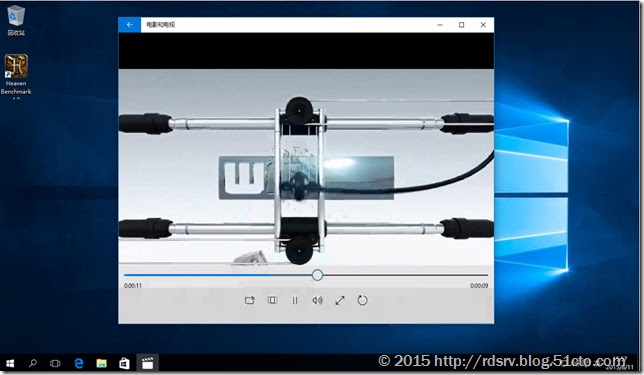
Task: Minimize the Movies & TV window
Action: [440, 25]
